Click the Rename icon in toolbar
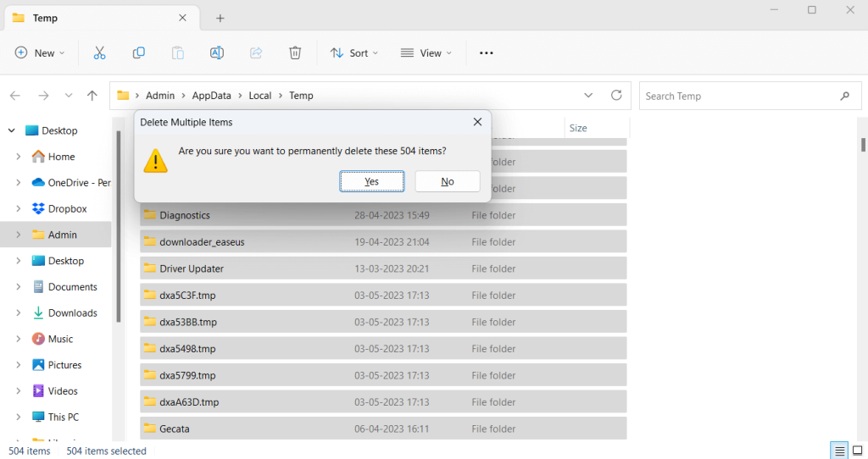The height and width of the screenshot is (459, 868). (x=217, y=53)
